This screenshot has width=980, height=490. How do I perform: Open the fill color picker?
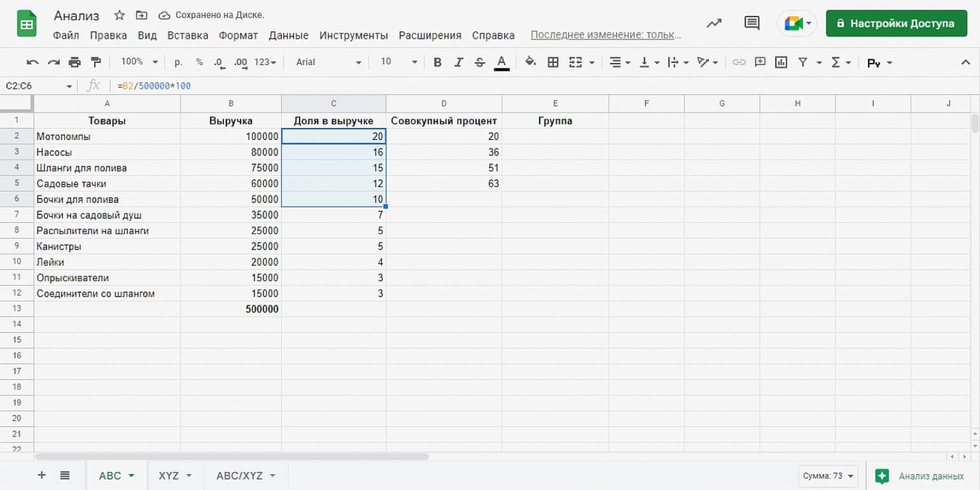click(530, 62)
